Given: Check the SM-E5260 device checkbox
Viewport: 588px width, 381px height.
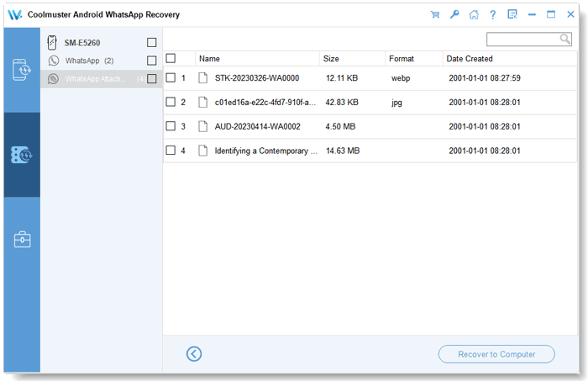Looking at the screenshot, I should click(x=151, y=43).
